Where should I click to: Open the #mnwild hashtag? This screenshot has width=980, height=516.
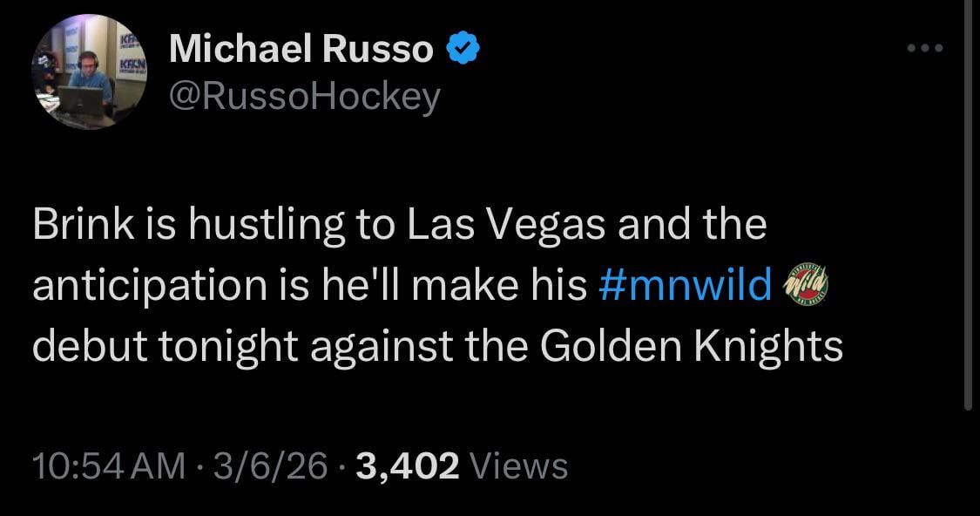pos(686,285)
